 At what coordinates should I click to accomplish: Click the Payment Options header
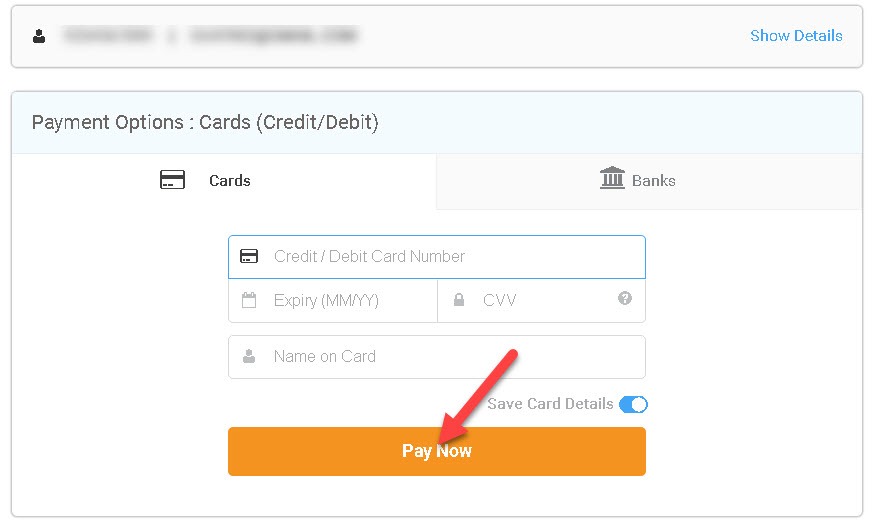pyautogui.click(x=205, y=123)
